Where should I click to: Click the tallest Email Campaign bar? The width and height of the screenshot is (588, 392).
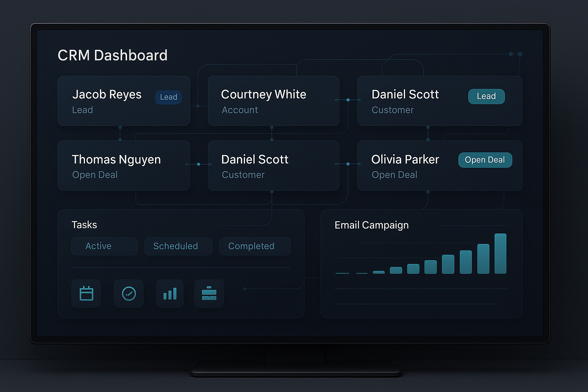click(500, 253)
